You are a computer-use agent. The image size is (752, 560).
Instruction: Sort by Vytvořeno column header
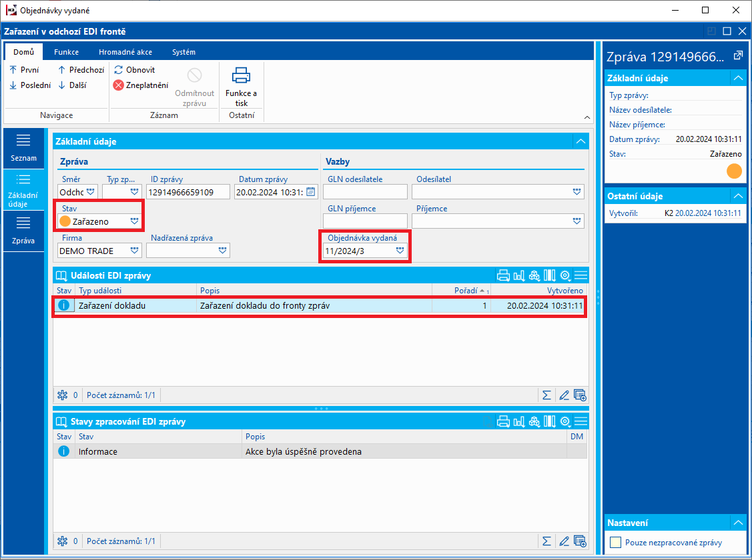pos(540,291)
